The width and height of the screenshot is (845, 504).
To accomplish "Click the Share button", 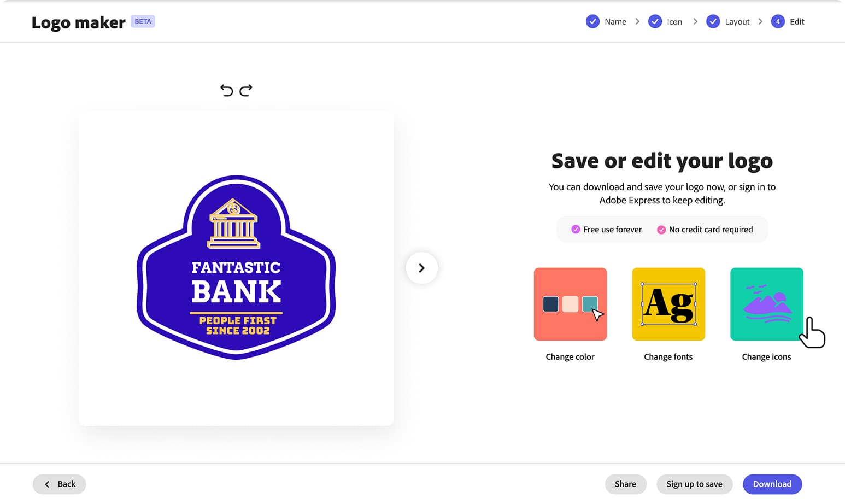I will click(625, 484).
